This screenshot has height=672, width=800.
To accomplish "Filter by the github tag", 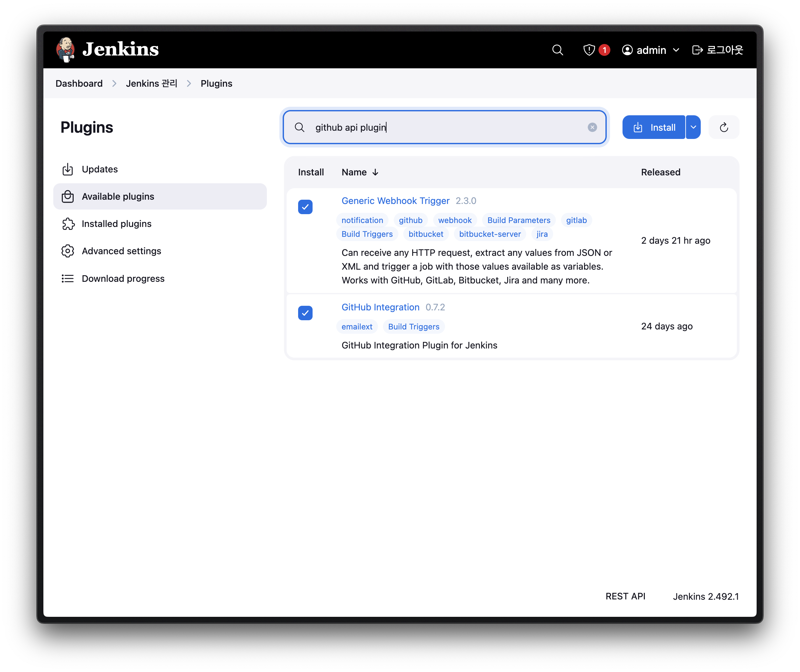I will point(411,220).
